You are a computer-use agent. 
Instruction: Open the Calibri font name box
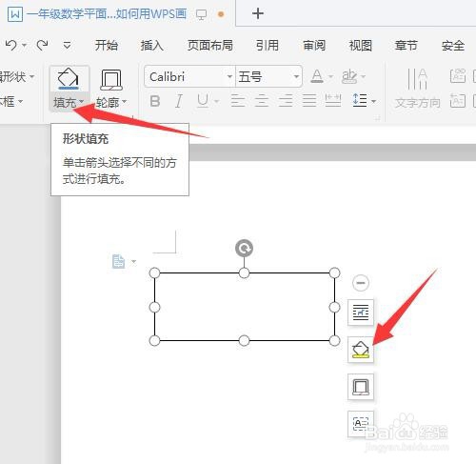[189, 76]
